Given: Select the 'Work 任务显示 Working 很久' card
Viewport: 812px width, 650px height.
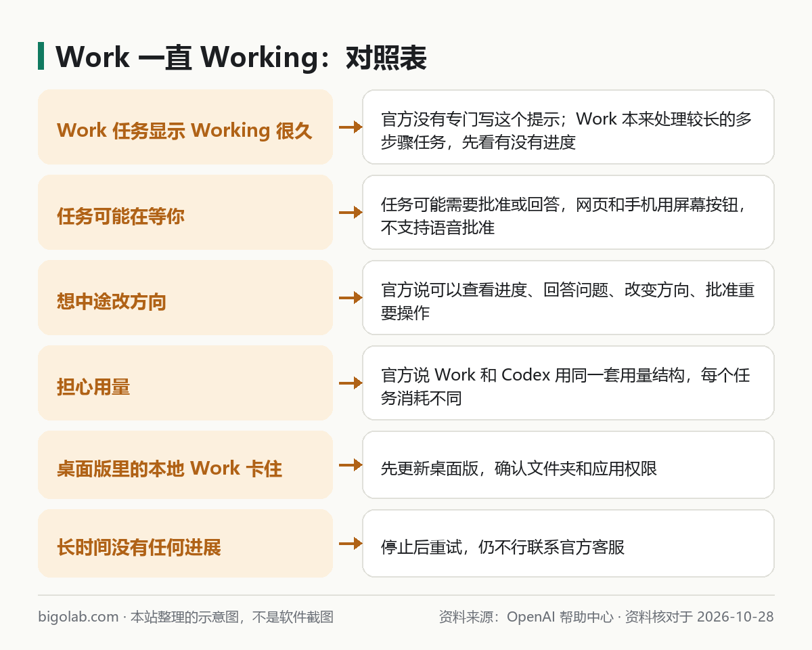Looking at the screenshot, I should point(185,127).
